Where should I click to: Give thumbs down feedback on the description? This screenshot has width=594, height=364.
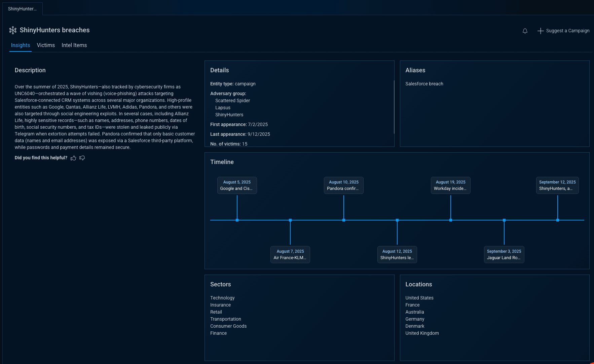[82, 158]
